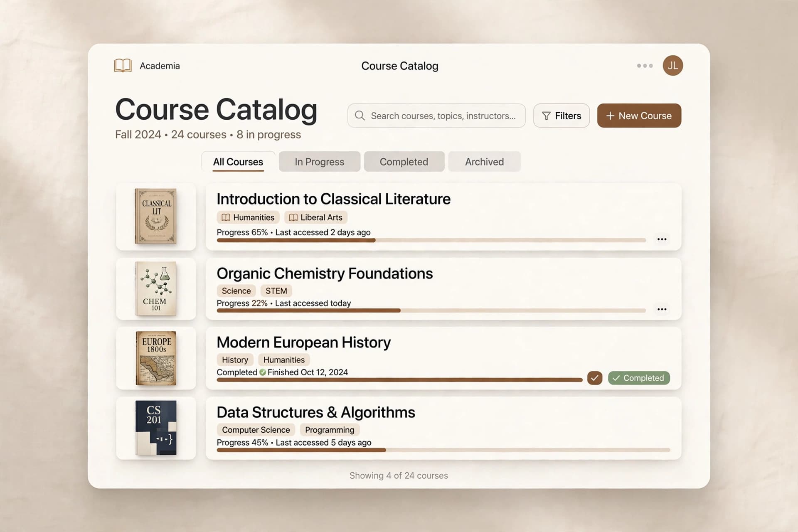Click the green verified icon next to Completed
The height and width of the screenshot is (532, 798).
point(263,372)
